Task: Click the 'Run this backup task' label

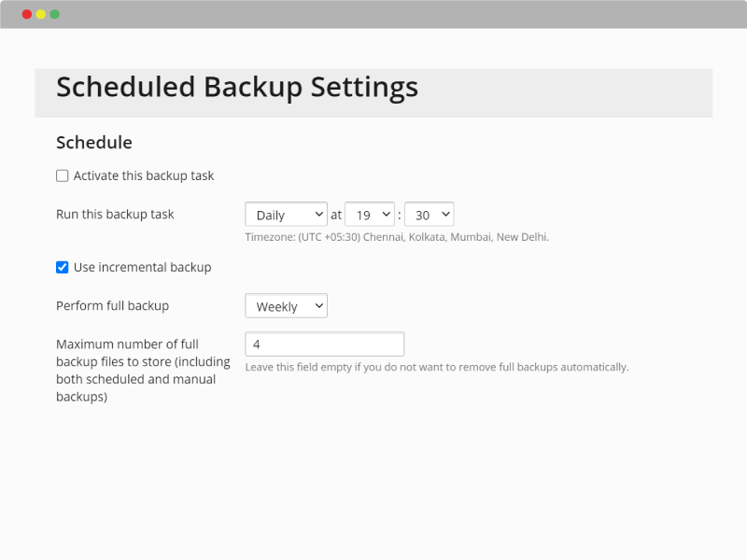Action: pyautogui.click(x=115, y=215)
